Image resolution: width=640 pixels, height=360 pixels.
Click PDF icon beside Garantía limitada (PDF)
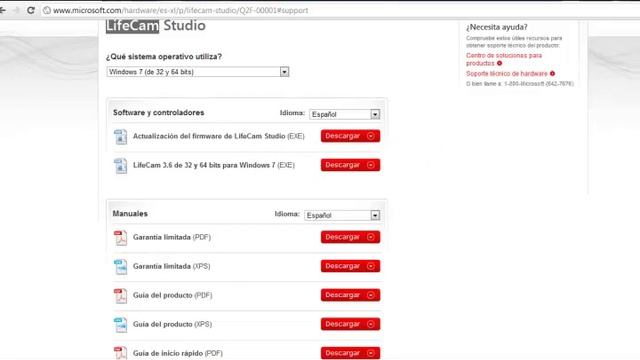point(120,238)
